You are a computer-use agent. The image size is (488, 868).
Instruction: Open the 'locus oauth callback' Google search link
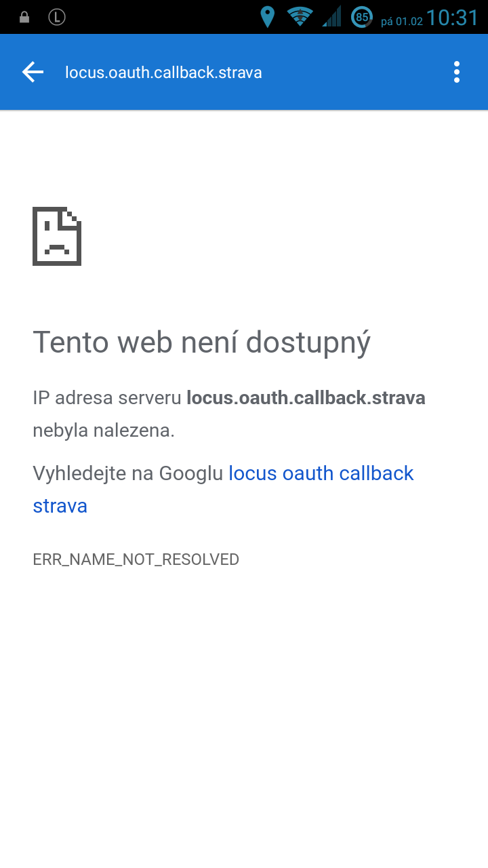tap(321, 473)
